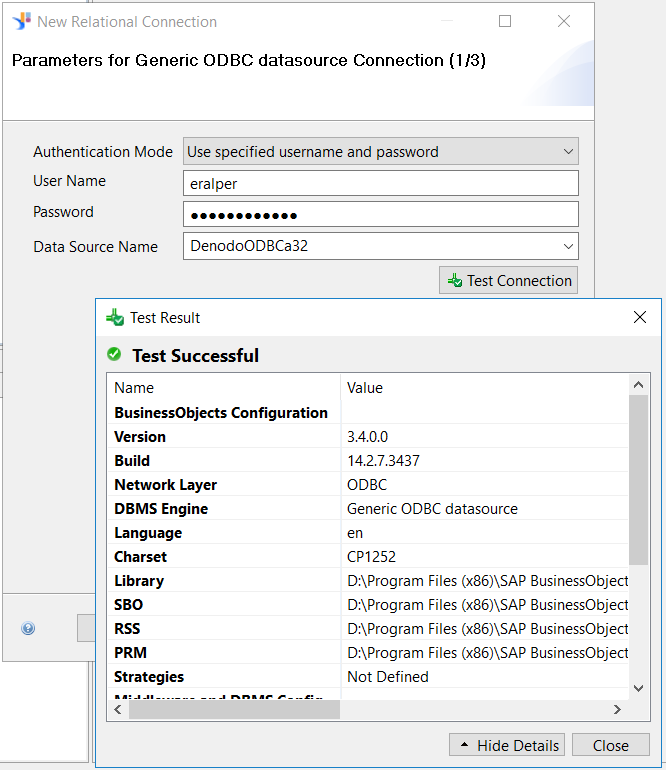
Task: Click the value 3.4.0.0
Action: [367, 437]
